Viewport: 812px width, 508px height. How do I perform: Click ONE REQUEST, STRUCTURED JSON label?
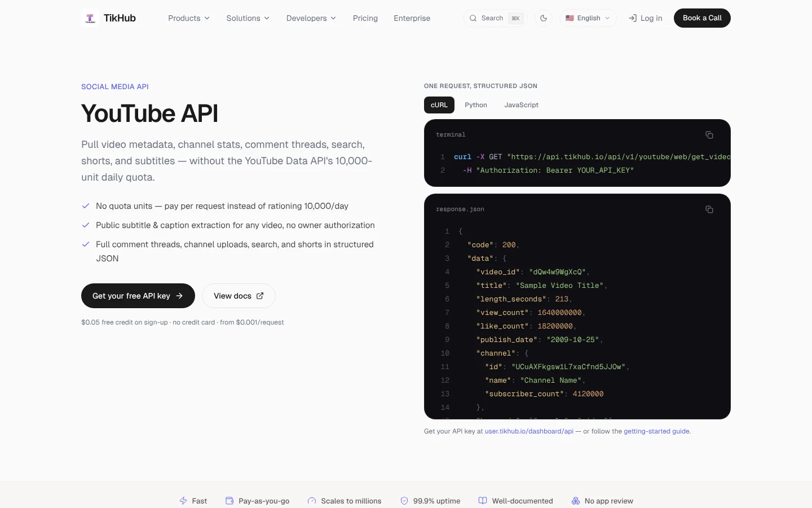(x=480, y=86)
